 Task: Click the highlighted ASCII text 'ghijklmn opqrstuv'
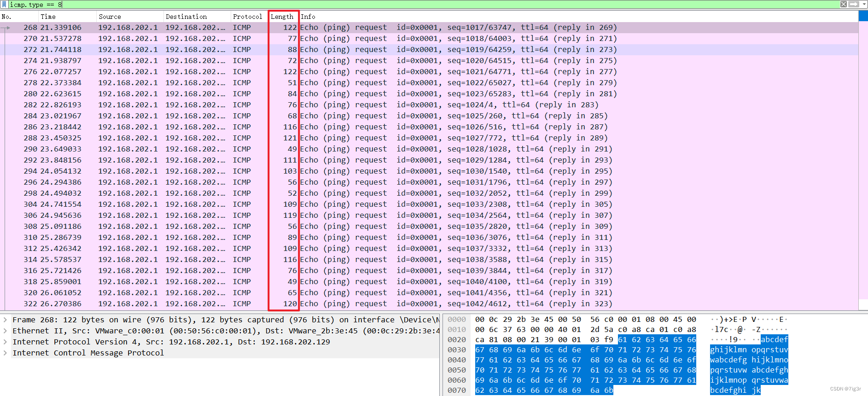[749, 350]
